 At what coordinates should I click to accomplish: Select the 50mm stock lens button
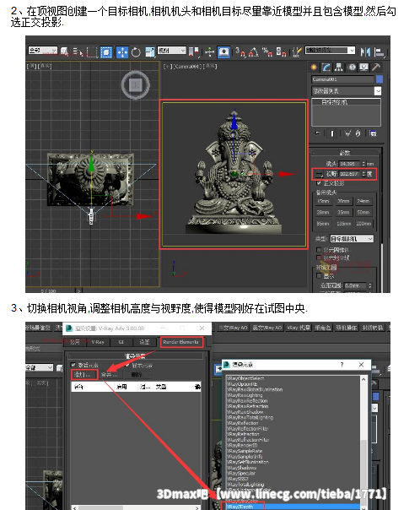[x=363, y=213]
